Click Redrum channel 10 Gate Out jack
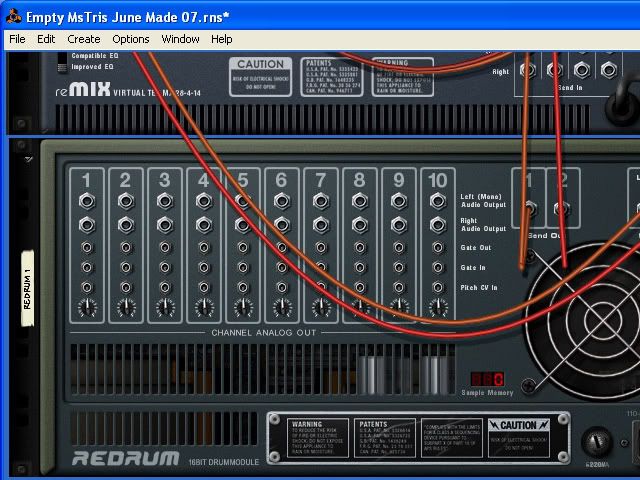This screenshot has width=640, height=480. (x=438, y=247)
